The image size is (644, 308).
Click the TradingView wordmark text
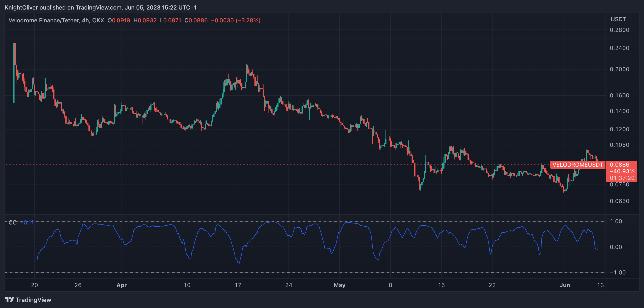pyautogui.click(x=34, y=300)
